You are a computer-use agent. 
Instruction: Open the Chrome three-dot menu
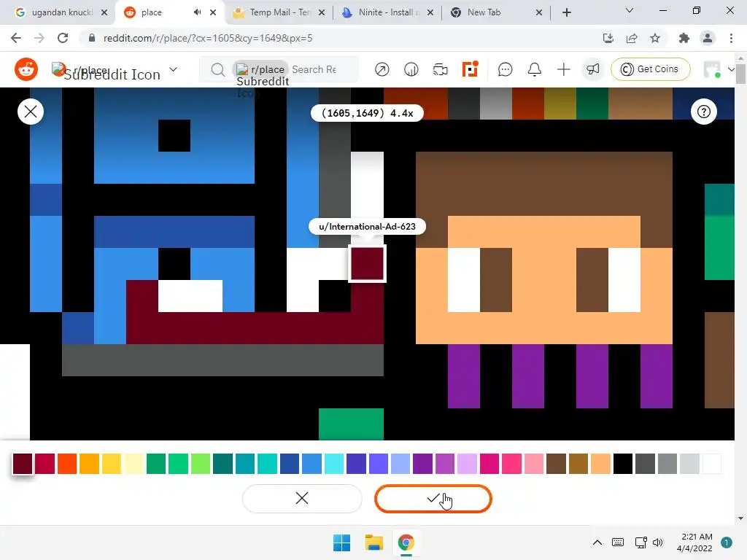pyautogui.click(x=731, y=38)
